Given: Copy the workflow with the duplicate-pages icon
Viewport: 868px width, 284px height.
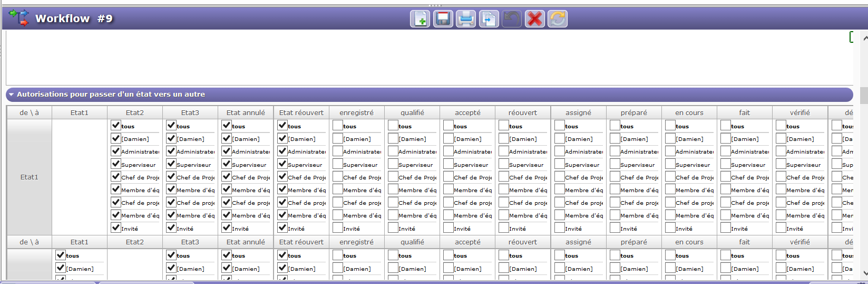Looking at the screenshot, I should click(489, 19).
